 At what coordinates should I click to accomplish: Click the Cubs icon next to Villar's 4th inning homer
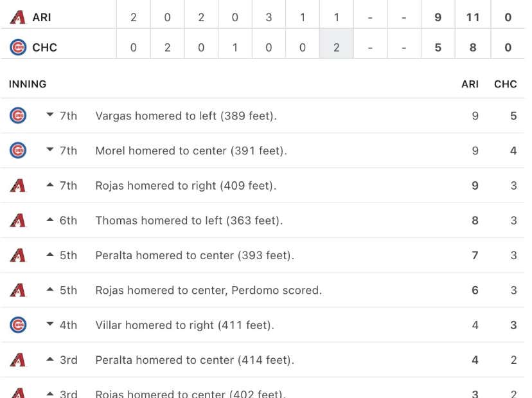(x=17, y=325)
